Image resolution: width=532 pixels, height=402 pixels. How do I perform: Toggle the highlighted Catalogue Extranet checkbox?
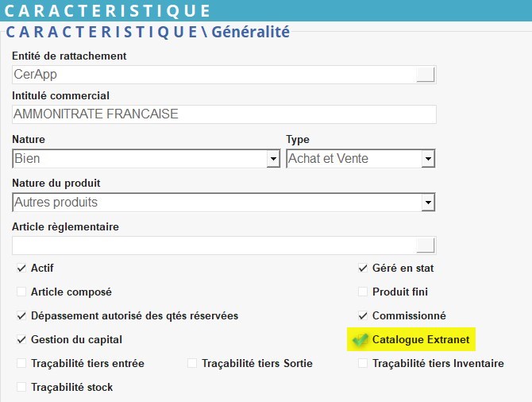(361, 340)
